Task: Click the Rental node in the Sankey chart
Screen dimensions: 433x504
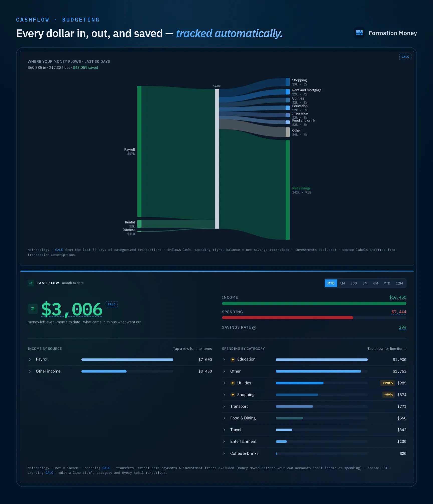Action: tap(139, 224)
